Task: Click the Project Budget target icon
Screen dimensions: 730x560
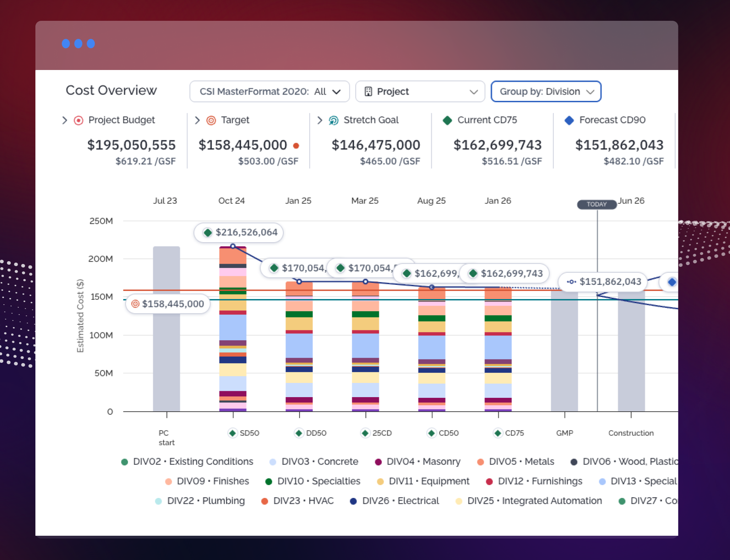Action: tap(79, 120)
